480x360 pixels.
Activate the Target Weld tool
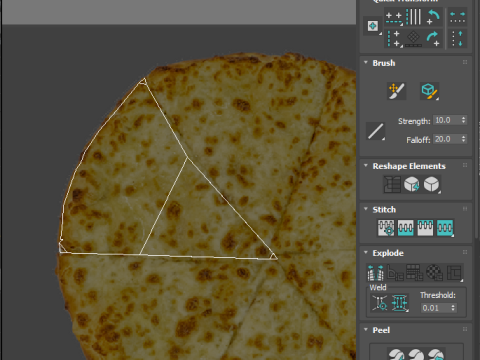click(x=380, y=303)
